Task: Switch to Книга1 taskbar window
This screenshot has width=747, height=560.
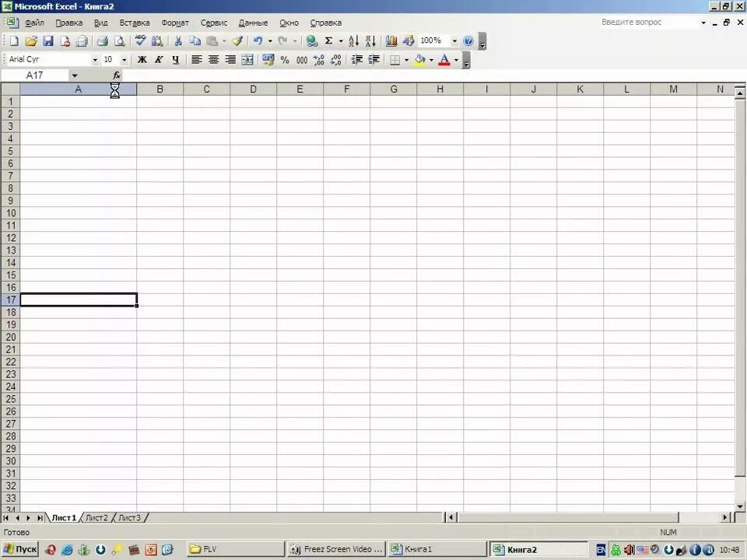Action: coord(437,550)
